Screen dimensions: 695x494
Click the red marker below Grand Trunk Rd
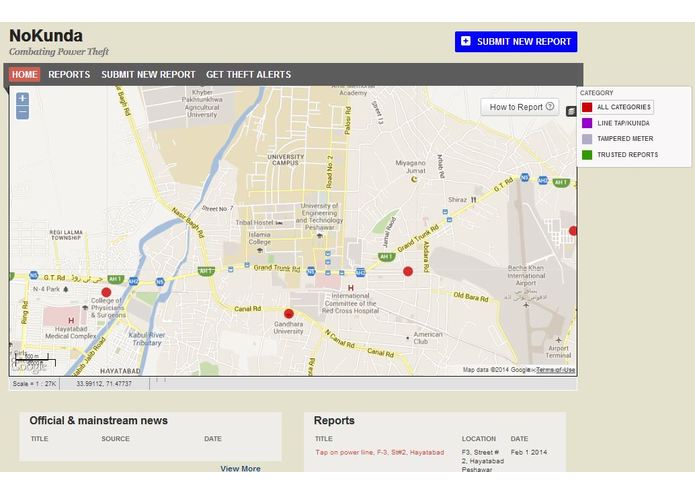point(408,272)
